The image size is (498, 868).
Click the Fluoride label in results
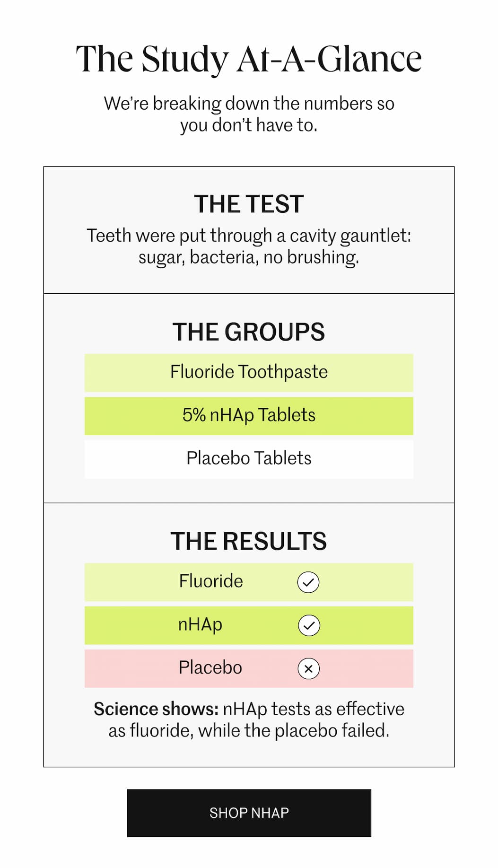click(x=211, y=581)
